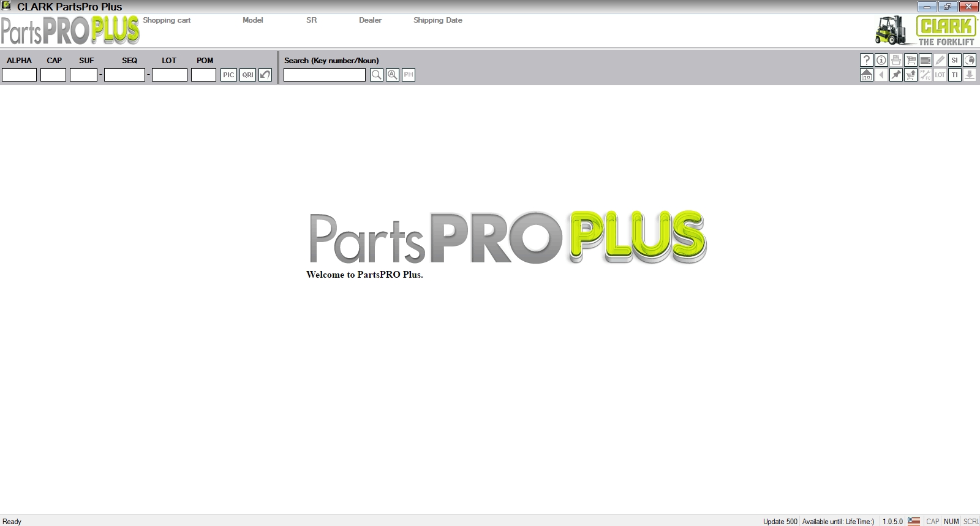The image size is (980, 526).
Task: Click the QRI button
Action: (x=247, y=75)
